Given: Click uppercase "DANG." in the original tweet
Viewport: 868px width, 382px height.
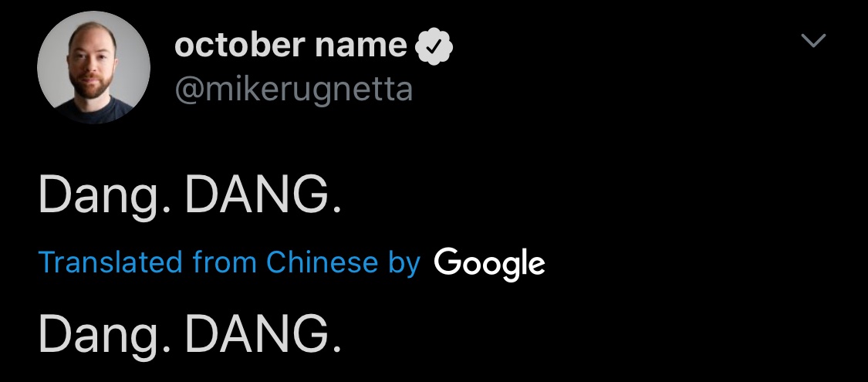Looking at the screenshot, I should pos(263,195).
